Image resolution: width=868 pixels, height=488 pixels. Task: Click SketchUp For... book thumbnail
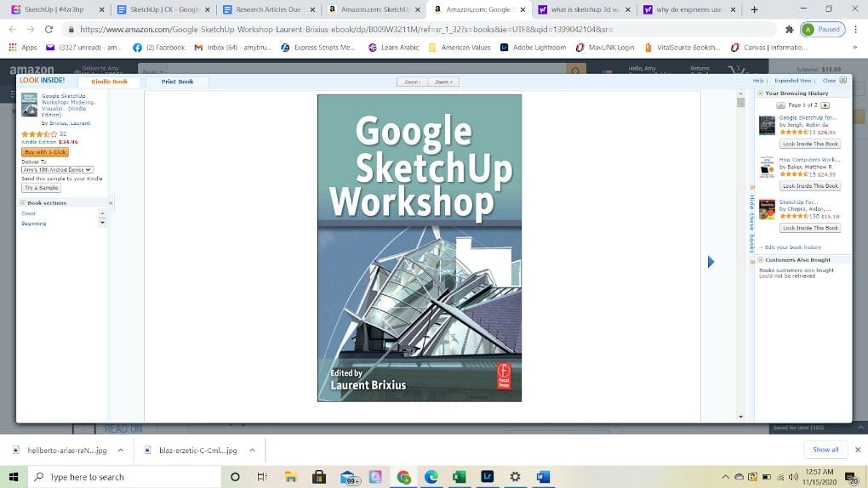pos(767,210)
